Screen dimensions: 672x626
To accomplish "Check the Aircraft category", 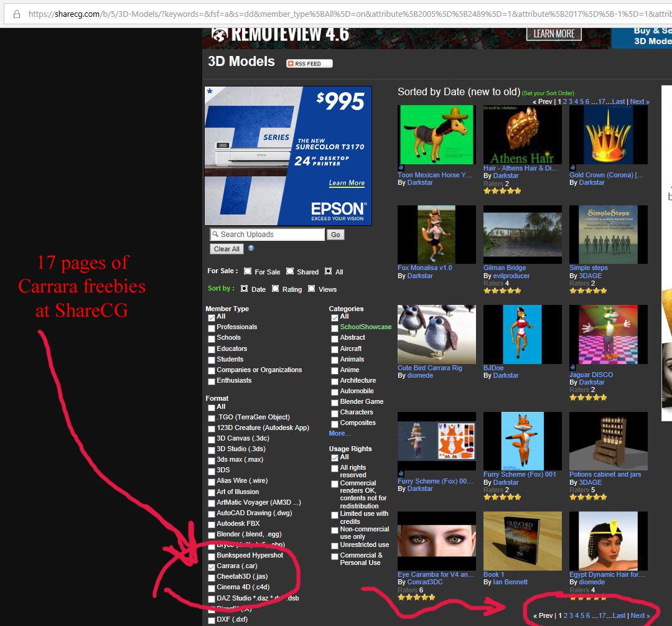I will point(335,350).
